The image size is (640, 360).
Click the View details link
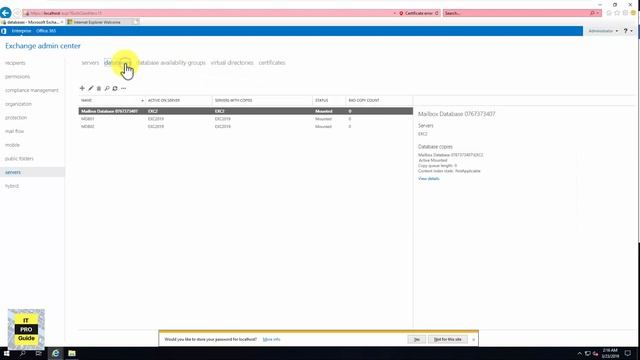tap(429, 179)
